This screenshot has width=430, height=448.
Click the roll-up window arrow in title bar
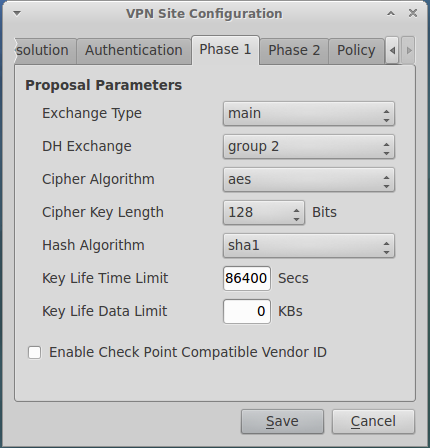coord(391,14)
